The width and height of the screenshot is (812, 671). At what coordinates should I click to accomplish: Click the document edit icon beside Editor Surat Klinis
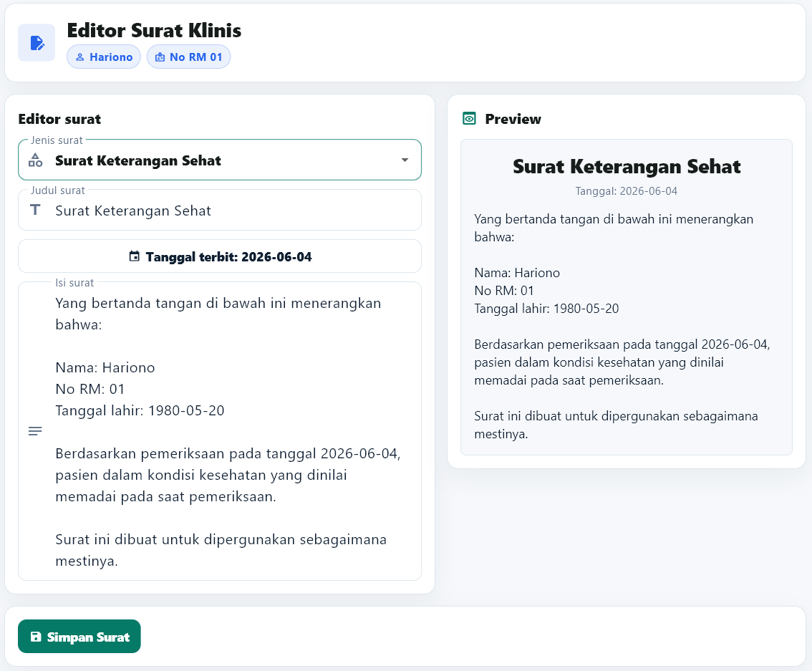[x=37, y=42]
